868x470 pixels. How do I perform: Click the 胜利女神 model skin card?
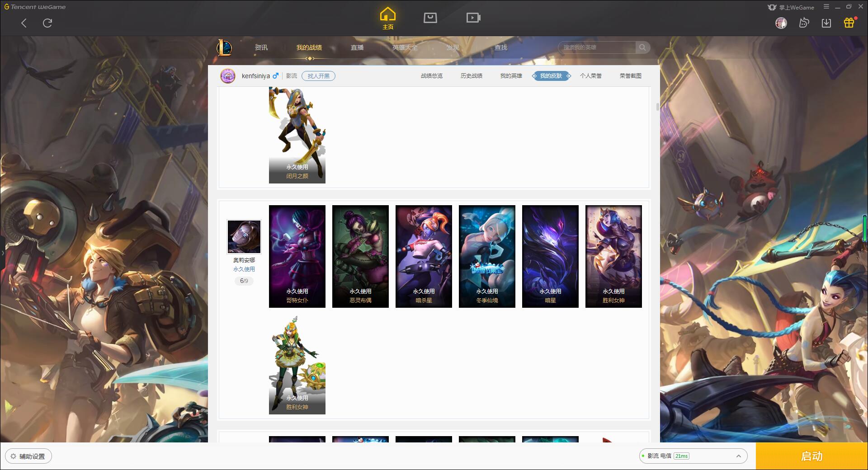click(x=297, y=364)
